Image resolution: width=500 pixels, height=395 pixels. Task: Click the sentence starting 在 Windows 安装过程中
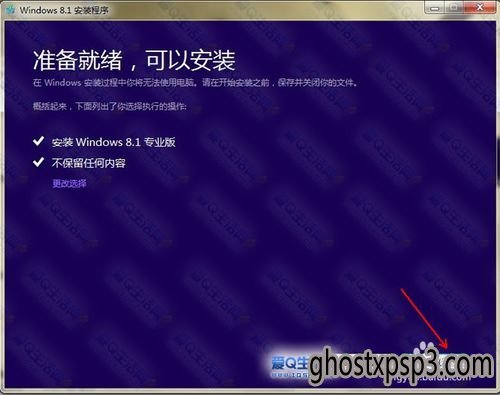tap(195, 83)
